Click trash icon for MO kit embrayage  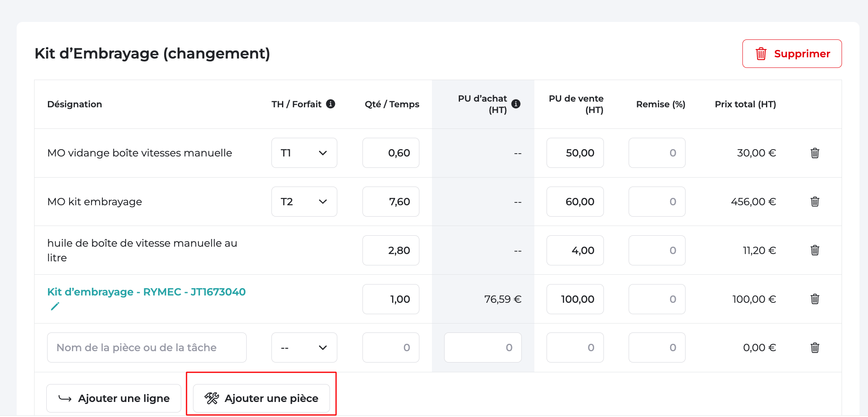814,202
